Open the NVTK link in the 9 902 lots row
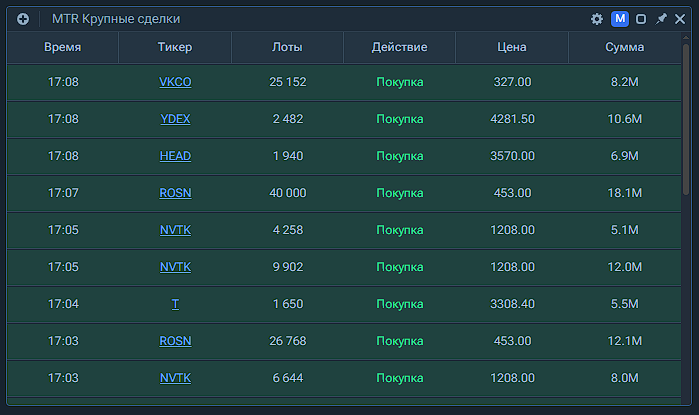Image resolution: width=699 pixels, height=415 pixels. coord(175,267)
